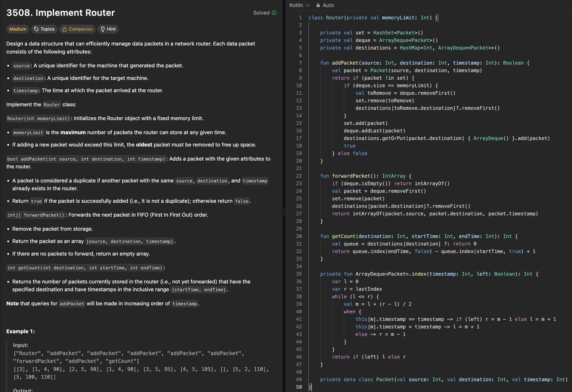The image size is (572, 392).
Task: Click the lock icon beside Auto
Action: 318,5
